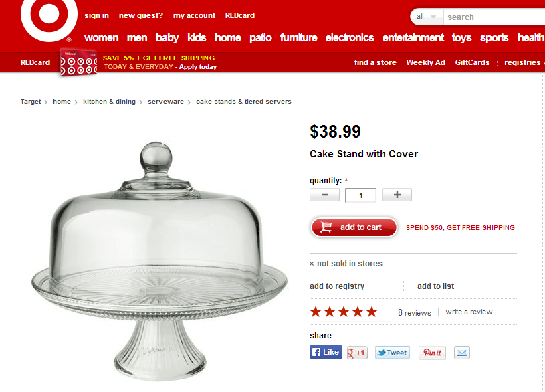
Task: Increase quantity with plus button
Action: coord(397,195)
